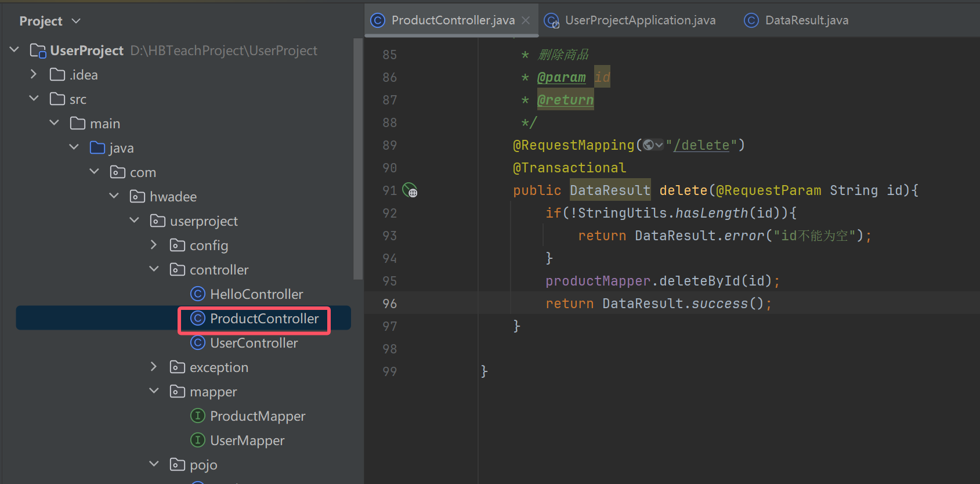Click the @return doc tag

click(566, 100)
